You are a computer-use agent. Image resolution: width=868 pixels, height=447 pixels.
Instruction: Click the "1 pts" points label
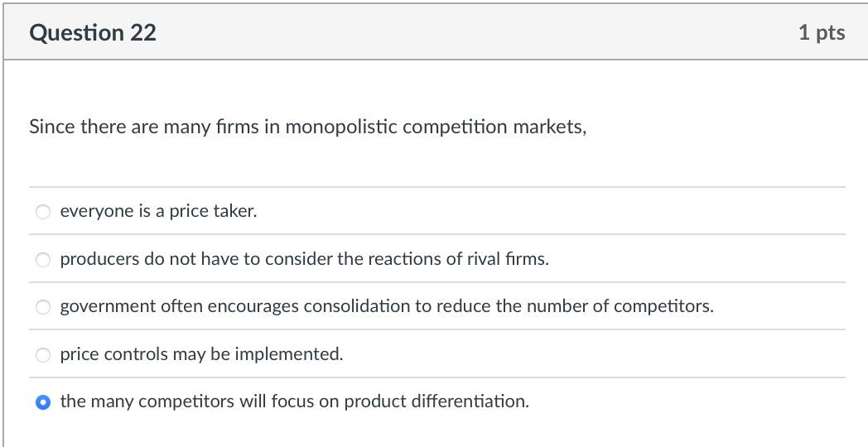(x=822, y=32)
